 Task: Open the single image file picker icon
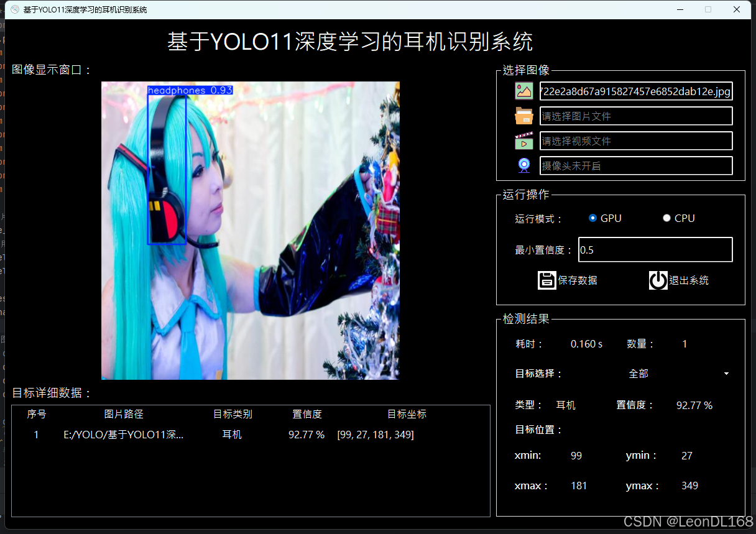[x=524, y=91]
